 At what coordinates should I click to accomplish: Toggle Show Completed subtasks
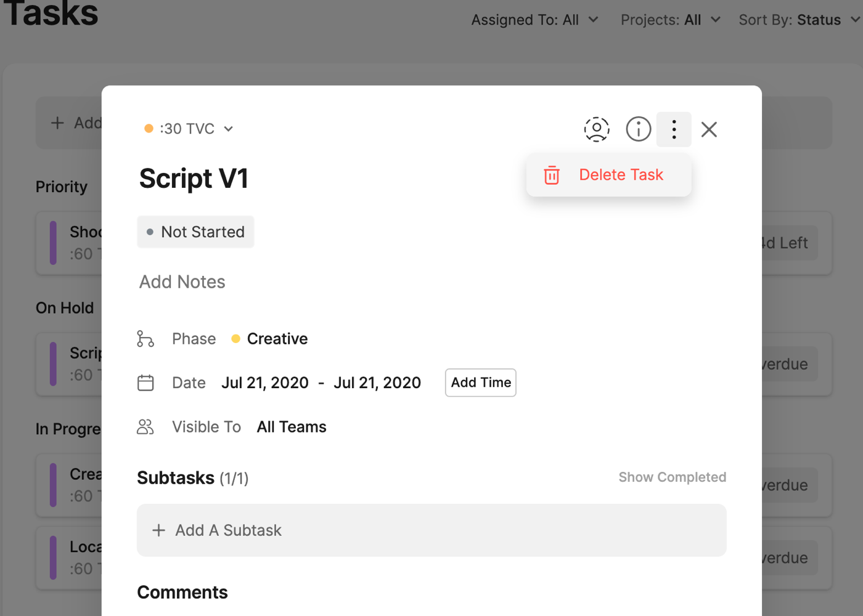tap(672, 477)
